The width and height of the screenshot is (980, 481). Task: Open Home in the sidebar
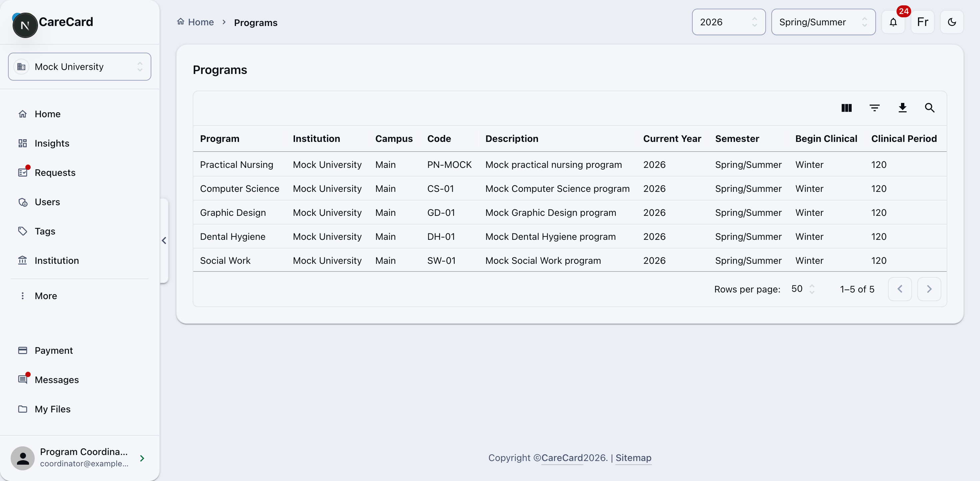[80, 114]
